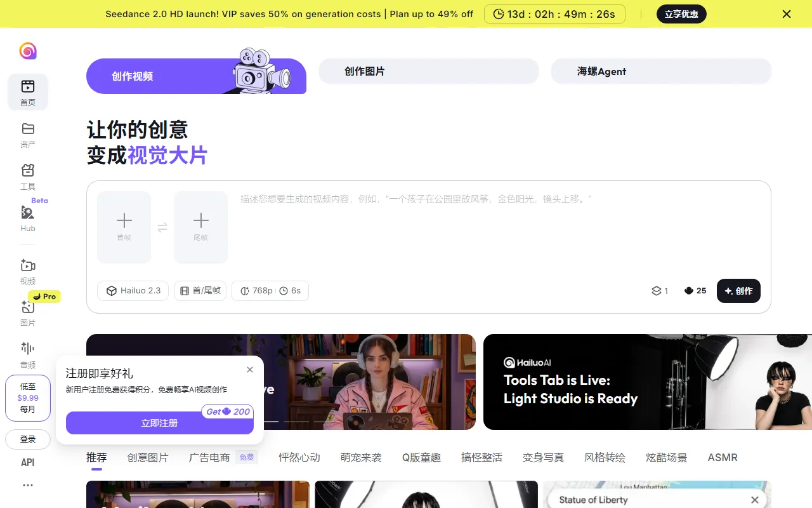Image resolution: width=812 pixels, height=508 pixels.
Task: Open the 资产 assets folder icon
Action: [x=28, y=129]
